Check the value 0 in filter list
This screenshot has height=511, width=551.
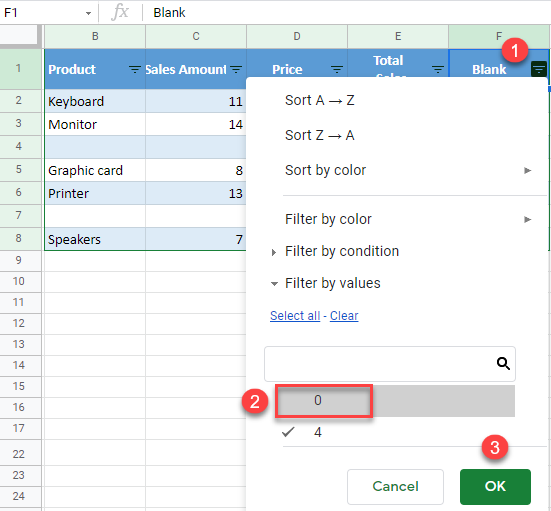pyautogui.click(x=395, y=401)
